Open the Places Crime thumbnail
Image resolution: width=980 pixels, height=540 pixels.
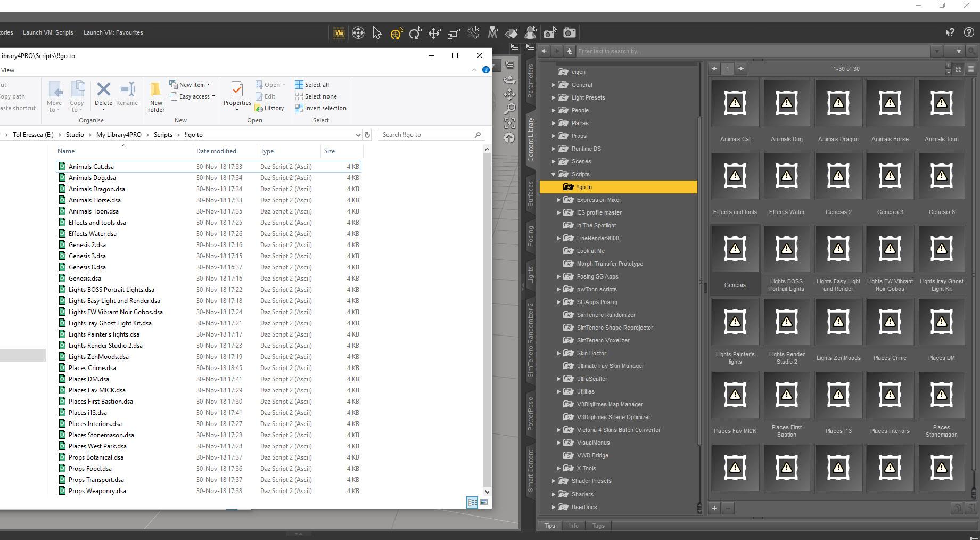890,322
